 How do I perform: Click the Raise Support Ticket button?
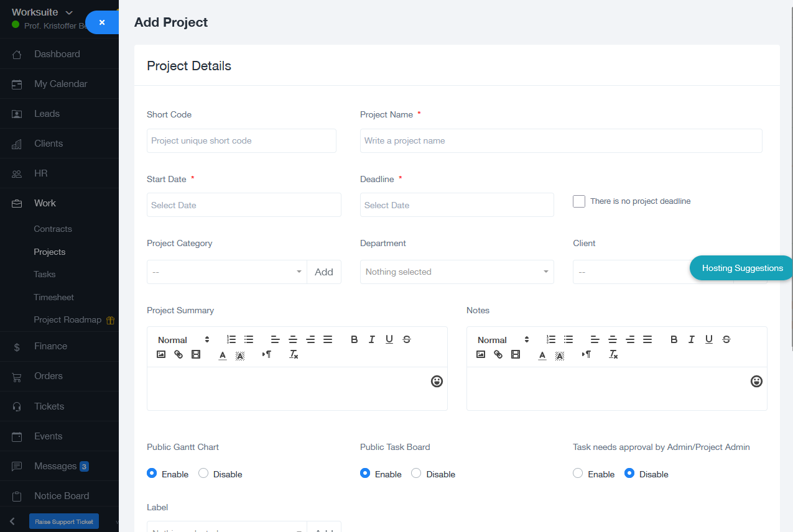[x=64, y=521]
